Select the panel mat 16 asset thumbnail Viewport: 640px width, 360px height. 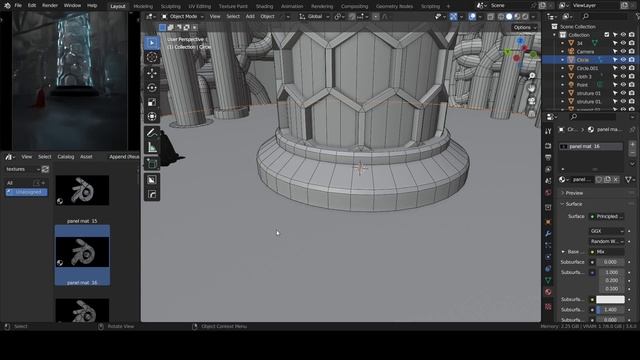tap(82, 255)
